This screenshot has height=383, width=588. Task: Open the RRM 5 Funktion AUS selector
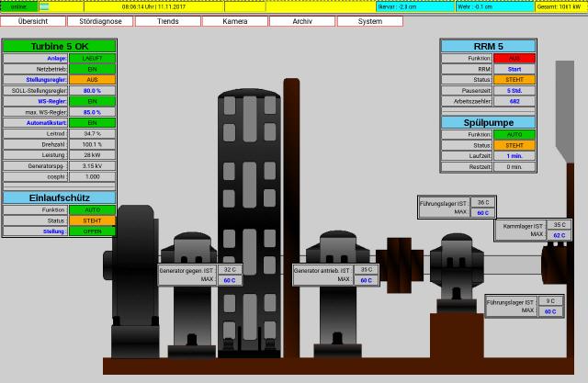[514, 58]
